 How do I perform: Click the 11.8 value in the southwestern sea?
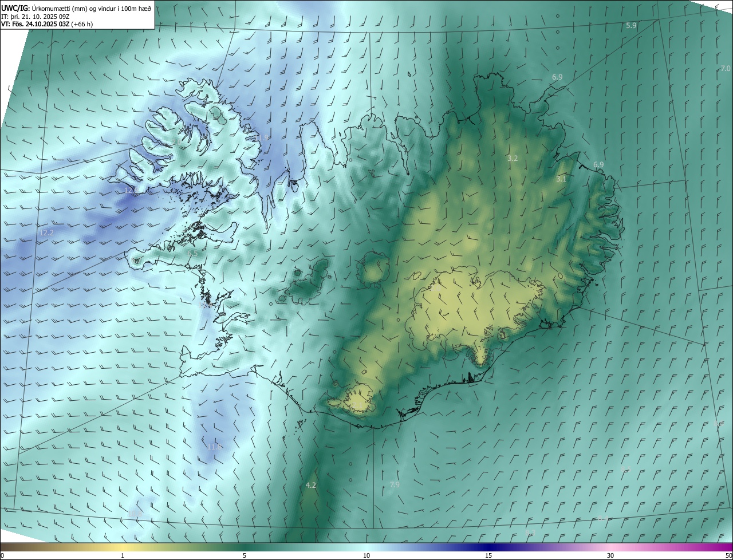[x=215, y=447]
